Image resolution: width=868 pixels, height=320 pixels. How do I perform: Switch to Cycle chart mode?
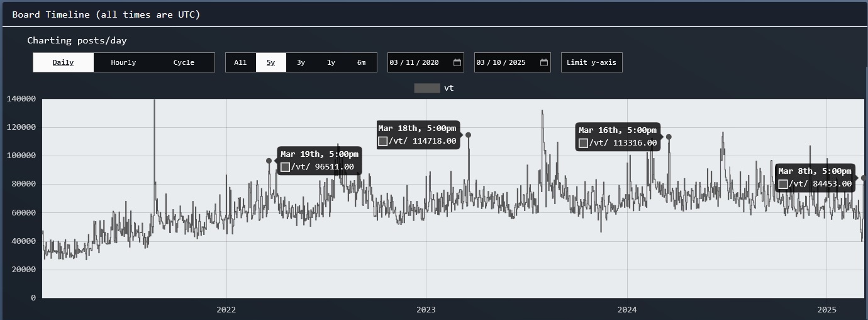click(184, 62)
